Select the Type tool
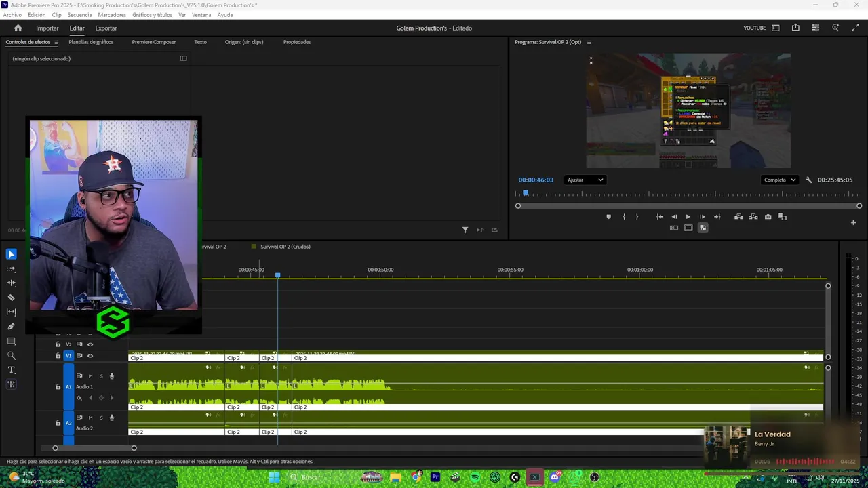Image resolution: width=868 pixels, height=488 pixels. [11, 370]
